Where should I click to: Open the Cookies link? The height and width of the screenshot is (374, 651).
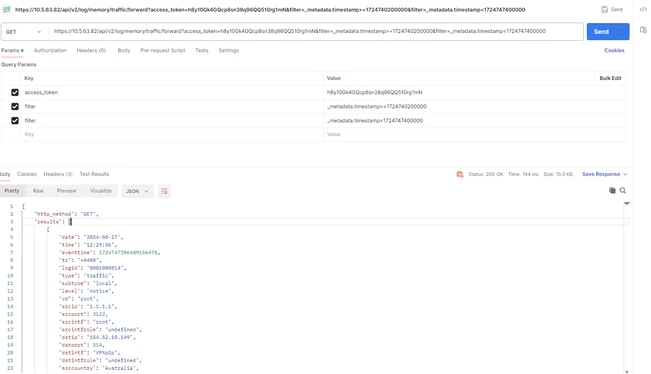coord(614,50)
